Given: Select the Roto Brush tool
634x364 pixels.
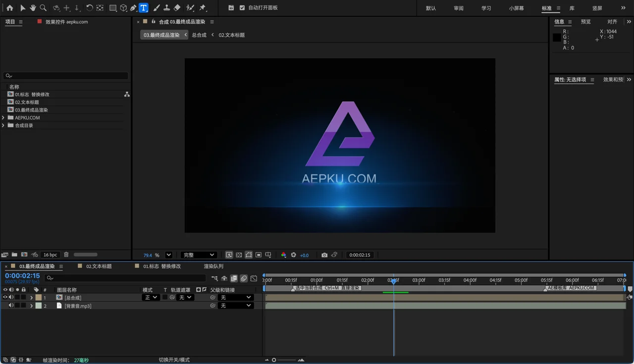Looking at the screenshot, I should [190, 8].
